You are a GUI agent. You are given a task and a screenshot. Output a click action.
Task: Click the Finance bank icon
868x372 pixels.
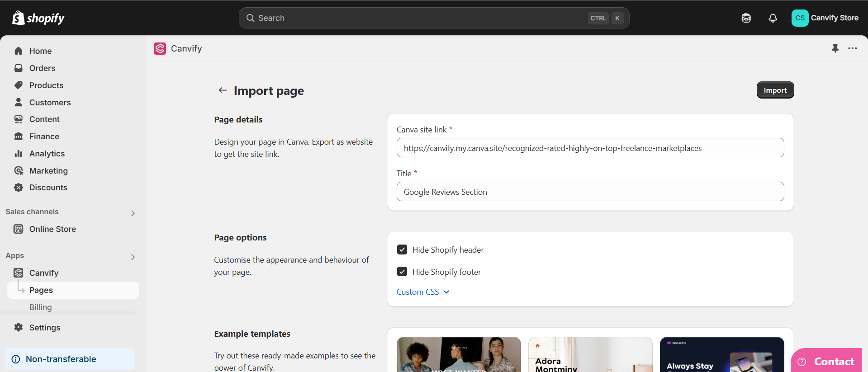(19, 137)
